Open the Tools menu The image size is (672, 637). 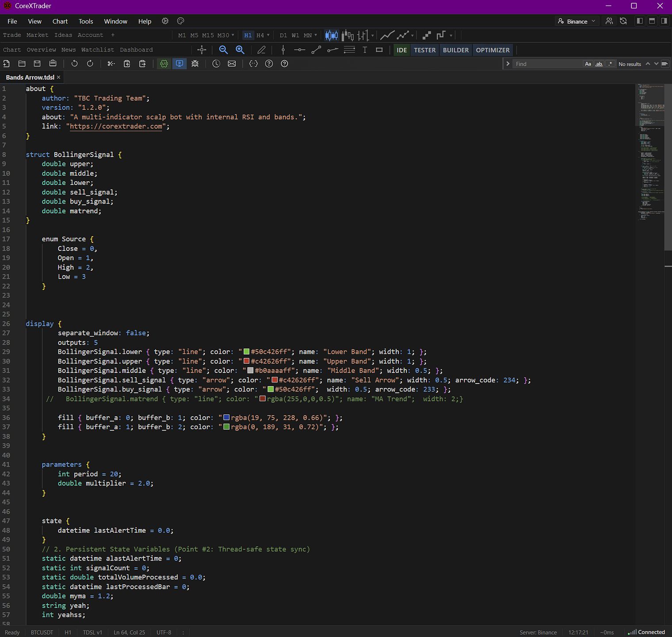tap(86, 21)
